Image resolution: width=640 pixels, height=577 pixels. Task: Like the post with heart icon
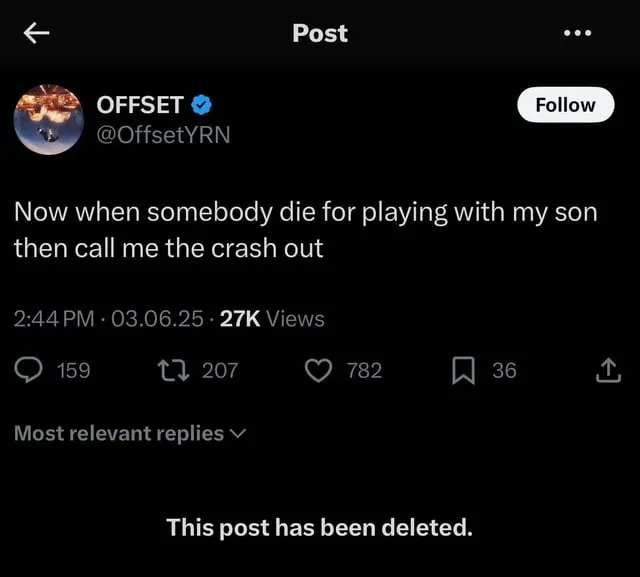318,371
